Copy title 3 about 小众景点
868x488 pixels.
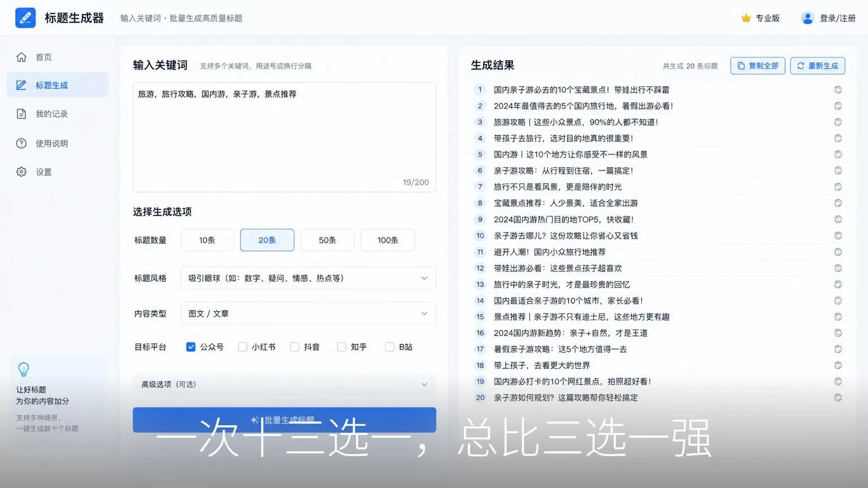pyautogui.click(x=838, y=122)
